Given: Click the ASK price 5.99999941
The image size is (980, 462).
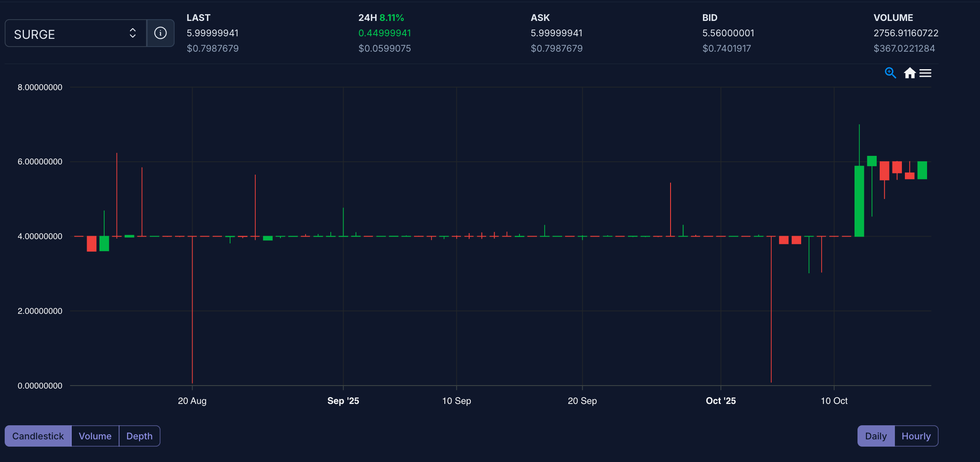Looking at the screenshot, I should click(556, 33).
